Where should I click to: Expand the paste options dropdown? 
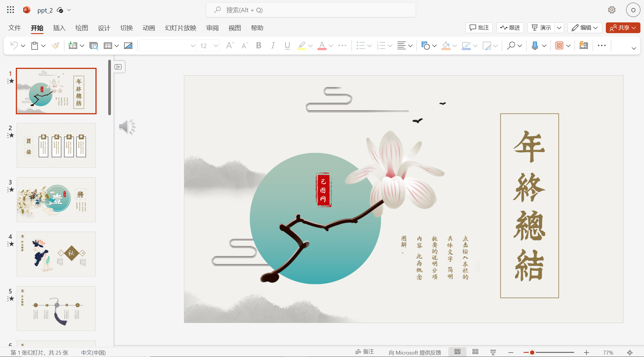[x=43, y=46]
